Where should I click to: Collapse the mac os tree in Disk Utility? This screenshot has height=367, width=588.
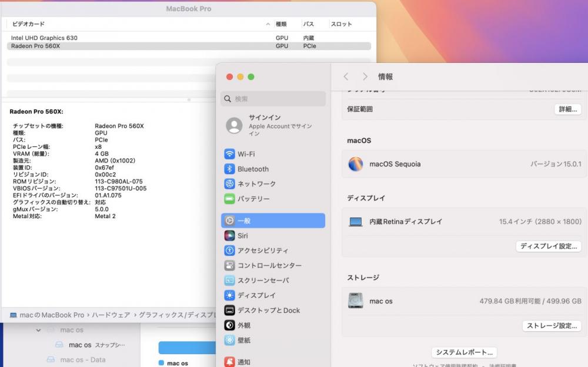pos(38,330)
